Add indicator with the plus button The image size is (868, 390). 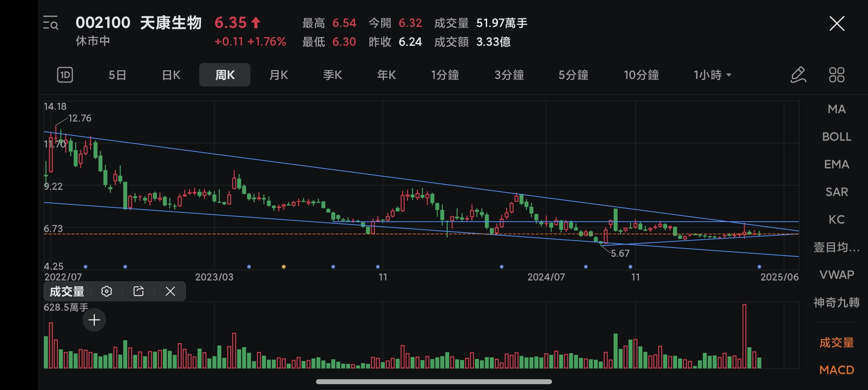[x=94, y=319]
